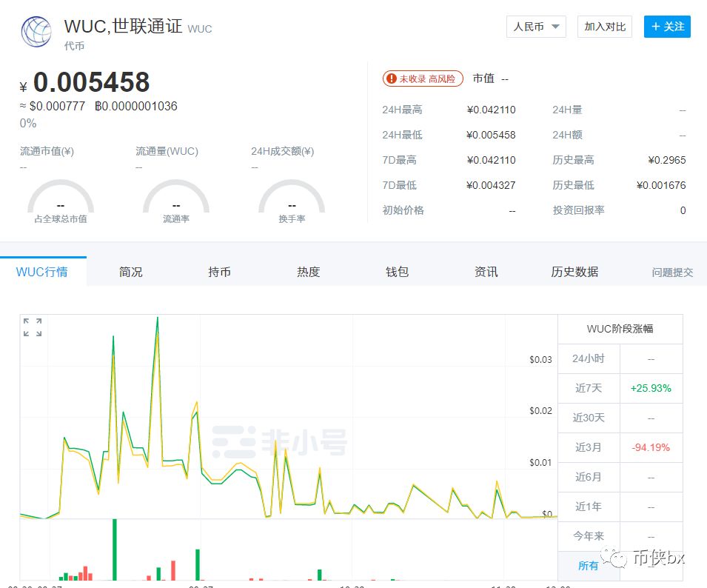Click the 问题提交 link
The image size is (707, 588).
pyautogui.click(x=672, y=273)
